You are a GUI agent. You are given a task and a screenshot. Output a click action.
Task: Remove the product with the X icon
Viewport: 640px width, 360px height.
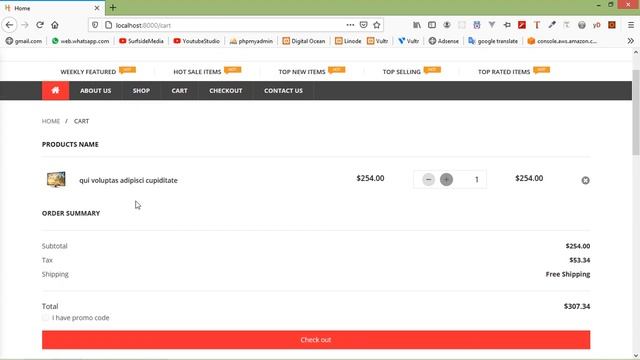(x=585, y=180)
